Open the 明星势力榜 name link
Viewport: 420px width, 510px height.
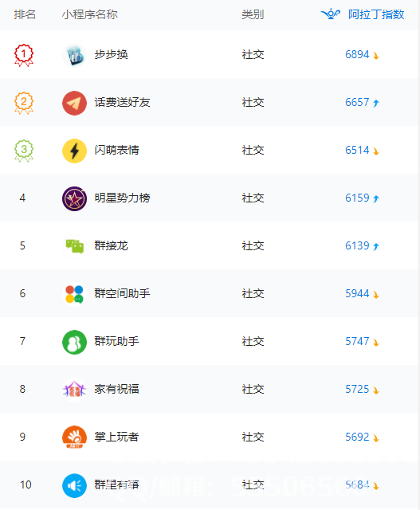(x=122, y=198)
